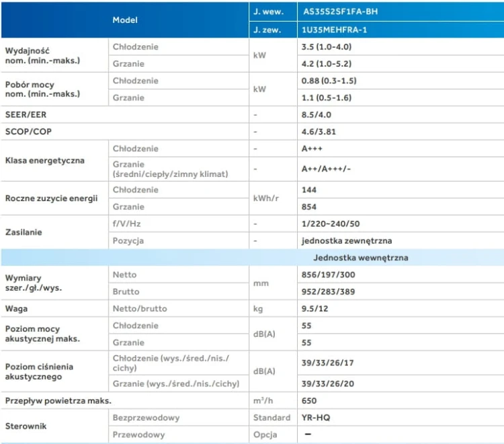Click the value 4.6/3.81
Screen dimensions: 504x444
(319, 132)
